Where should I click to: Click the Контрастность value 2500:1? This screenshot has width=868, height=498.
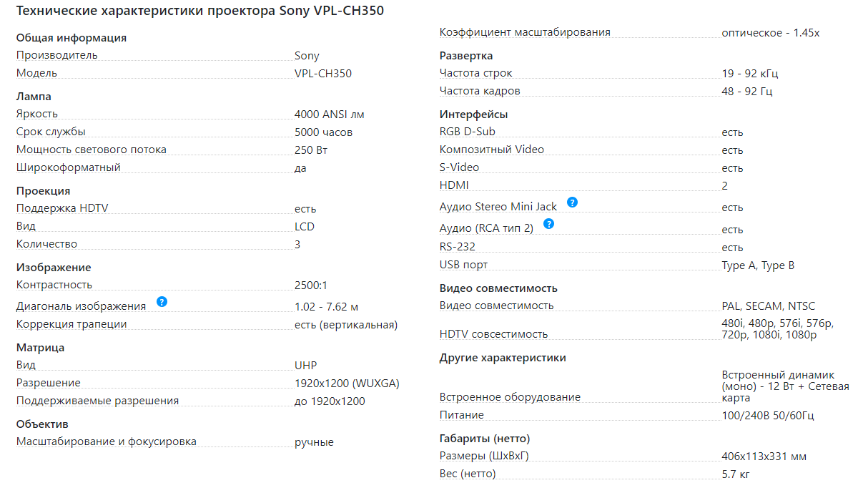[311, 285]
